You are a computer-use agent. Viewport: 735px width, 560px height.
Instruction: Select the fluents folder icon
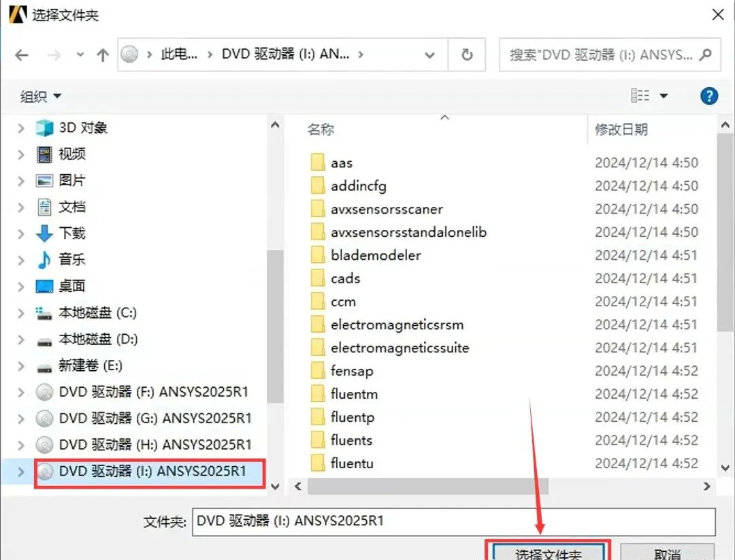(318, 440)
